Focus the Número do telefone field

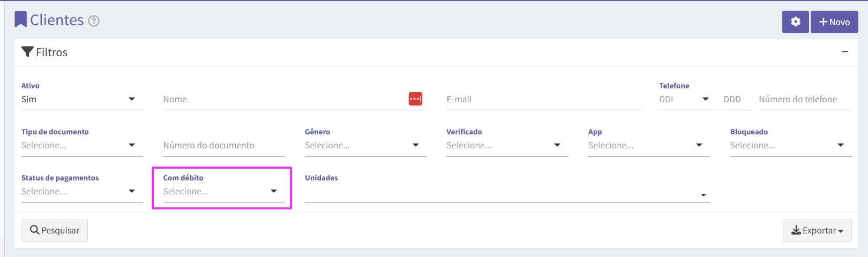pos(805,100)
